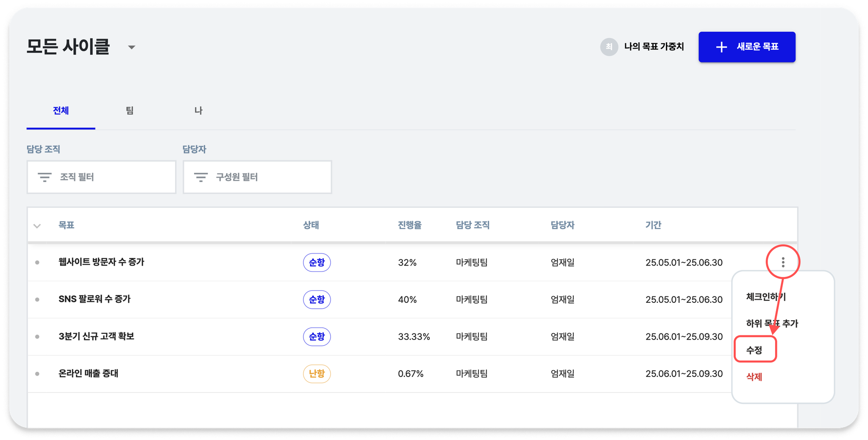This screenshot has height=440, width=868.
Task: Open the goal SNS 팔로워 수 증가
Action: coord(95,299)
